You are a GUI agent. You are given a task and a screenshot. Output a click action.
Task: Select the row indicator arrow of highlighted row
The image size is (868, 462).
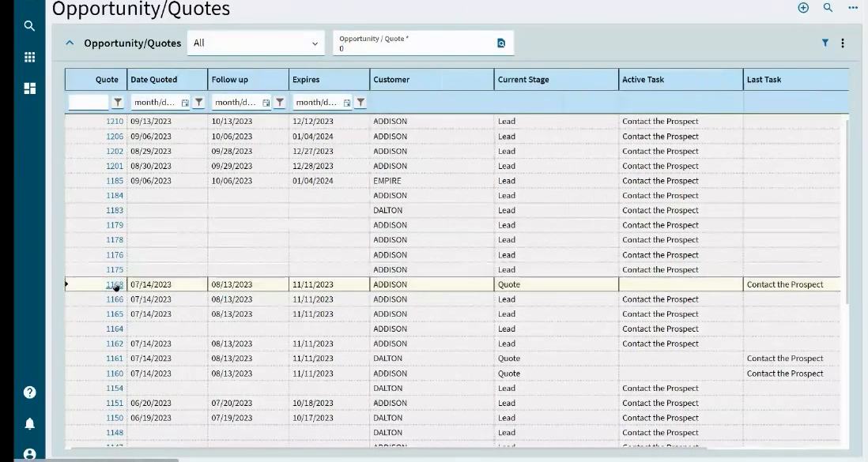pyautogui.click(x=67, y=284)
